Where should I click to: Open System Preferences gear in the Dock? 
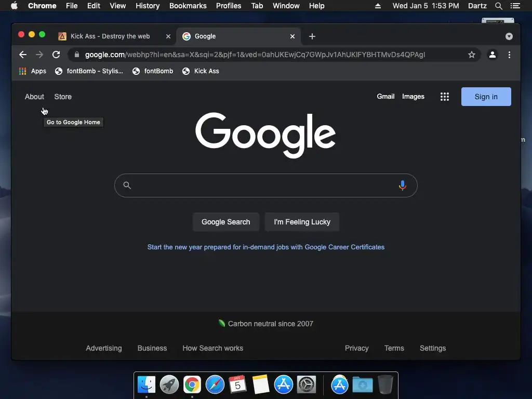(x=307, y=385)
